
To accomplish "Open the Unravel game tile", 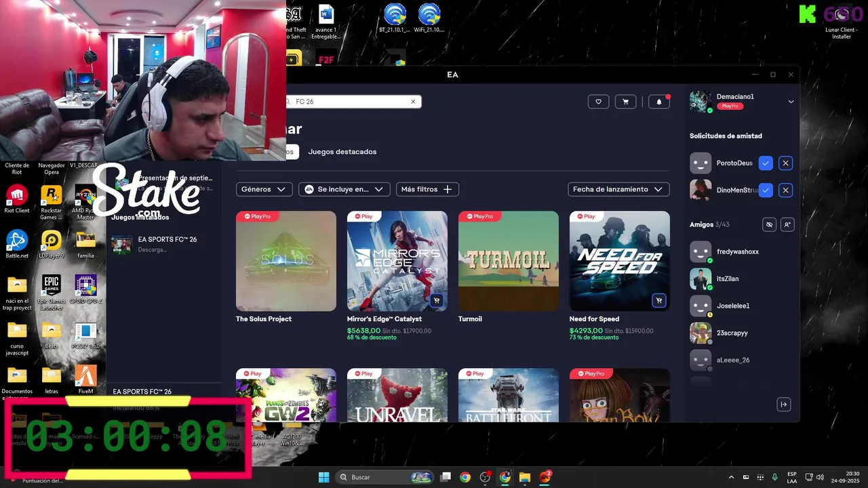I will pyautogui.click(x=397, y=395).
